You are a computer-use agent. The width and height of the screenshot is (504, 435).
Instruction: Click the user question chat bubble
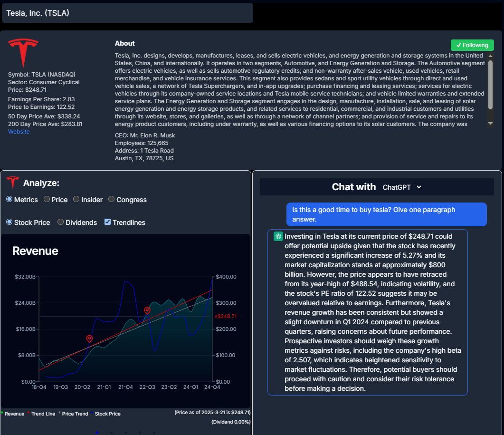(386, 214)
